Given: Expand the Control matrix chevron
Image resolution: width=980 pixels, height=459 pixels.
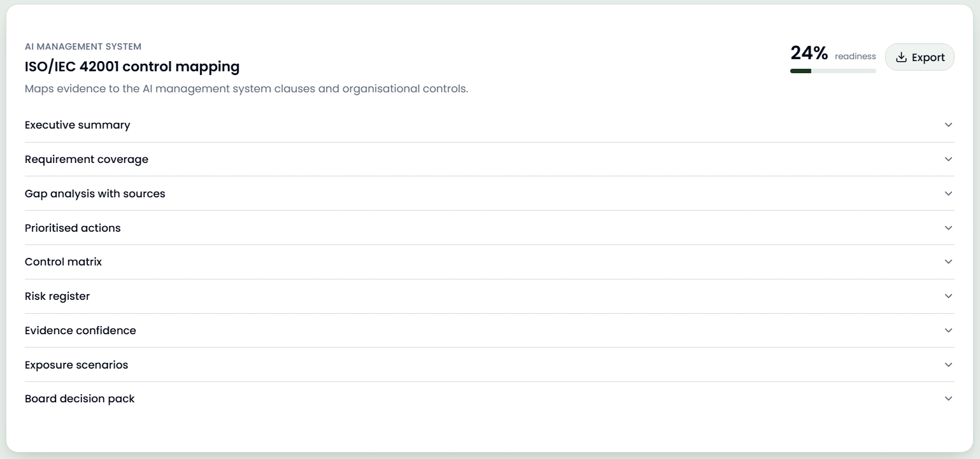Looking at the screenshot, I should click(x=949, y=262).
